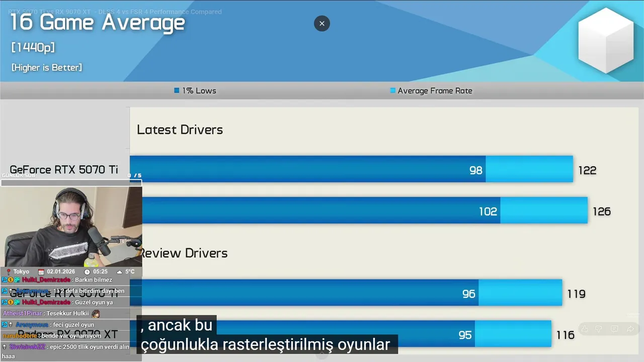
Task: Click the chat message 'feci güzel oyun'
Action: pos(73,325)
